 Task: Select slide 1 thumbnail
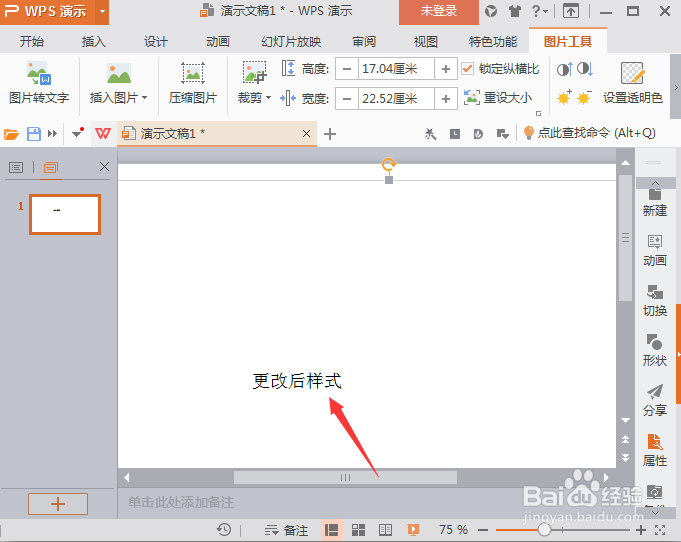[x=65, y=214]
